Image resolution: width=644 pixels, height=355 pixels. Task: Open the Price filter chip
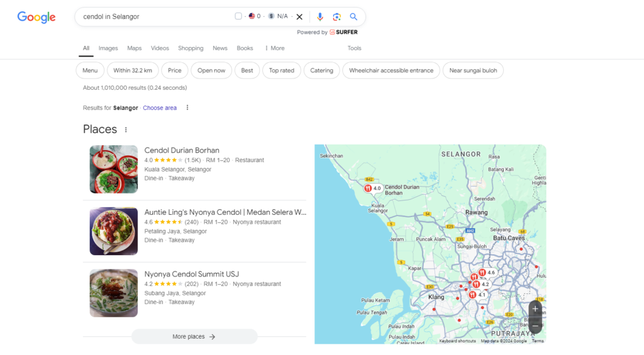coord(175,70)
